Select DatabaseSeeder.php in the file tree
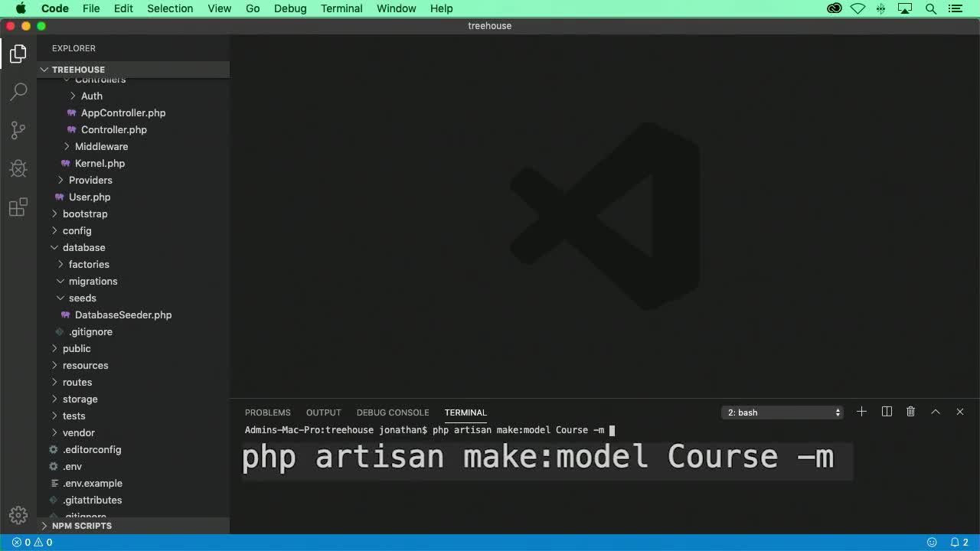 point(123,315)
